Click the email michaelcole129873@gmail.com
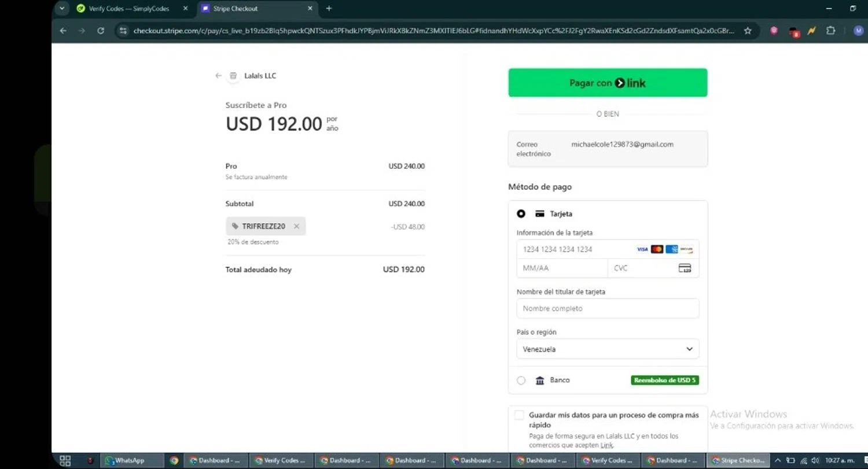This screenshot has height=469, width=868. pyautogui.click(x=622, y=144)
